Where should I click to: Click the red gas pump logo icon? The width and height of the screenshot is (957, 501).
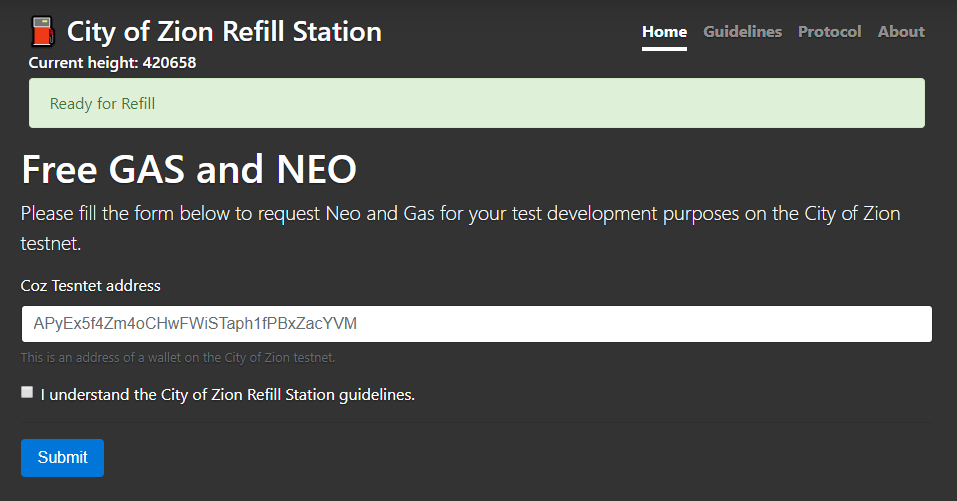(42, 32)
